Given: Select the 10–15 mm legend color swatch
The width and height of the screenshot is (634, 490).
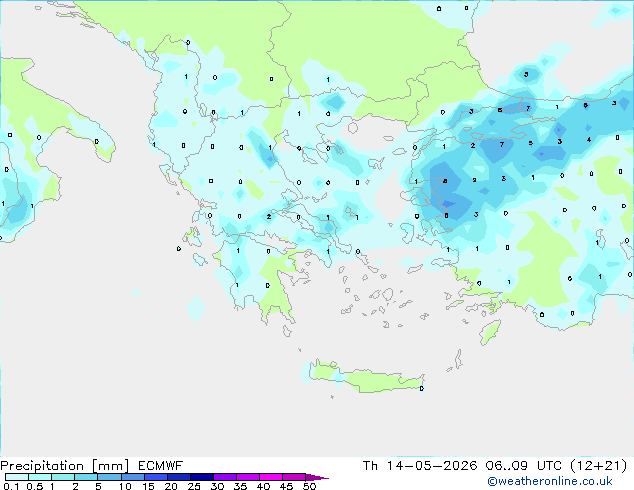Looking at the screenshot, I should 133,477.
